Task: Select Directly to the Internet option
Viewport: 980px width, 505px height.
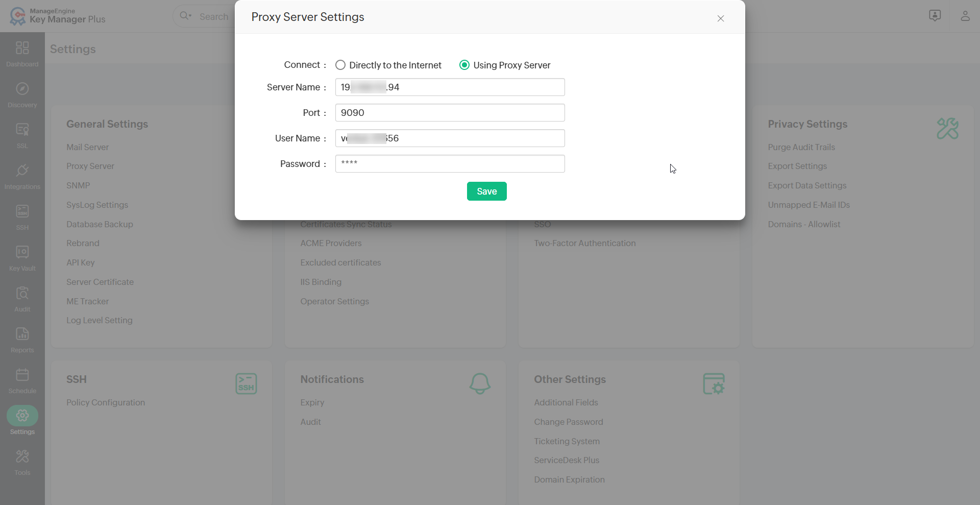Action: [x=340, y=65]
